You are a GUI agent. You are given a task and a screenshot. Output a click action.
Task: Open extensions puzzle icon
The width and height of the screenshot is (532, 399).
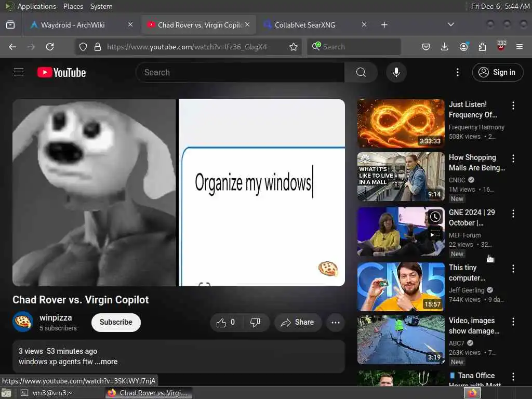click(x=482, y=47)
